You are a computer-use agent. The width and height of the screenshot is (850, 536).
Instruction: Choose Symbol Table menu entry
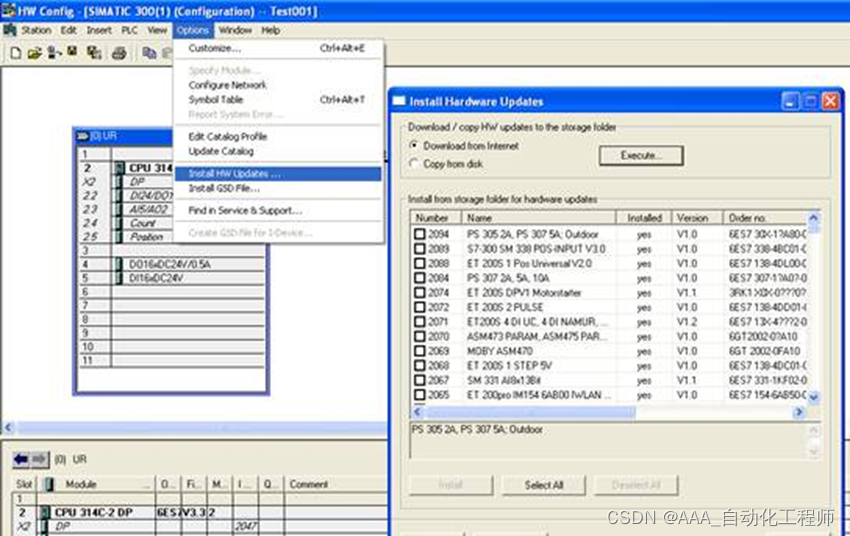[278, 100]
